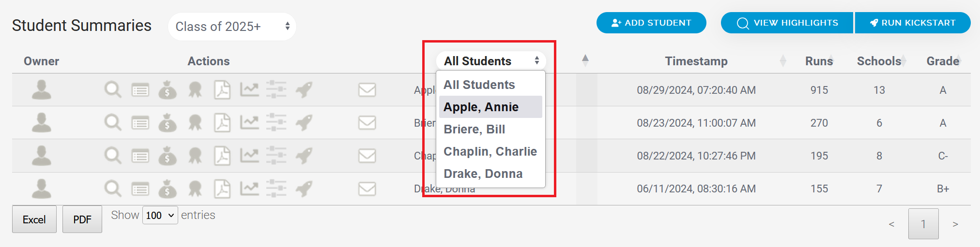980x247 pixels.
Task: Open the Class of 2025+ dropdown
Action: tap(232, 27)
